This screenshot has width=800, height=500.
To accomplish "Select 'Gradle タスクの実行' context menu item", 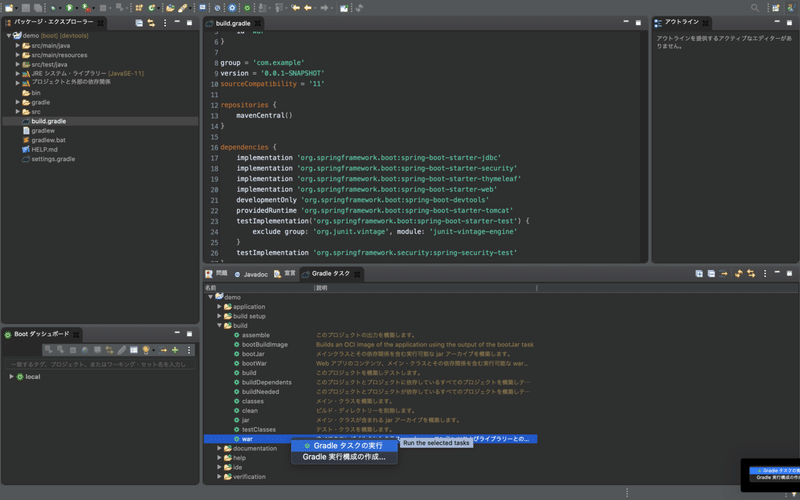I will tap(344, 446).
